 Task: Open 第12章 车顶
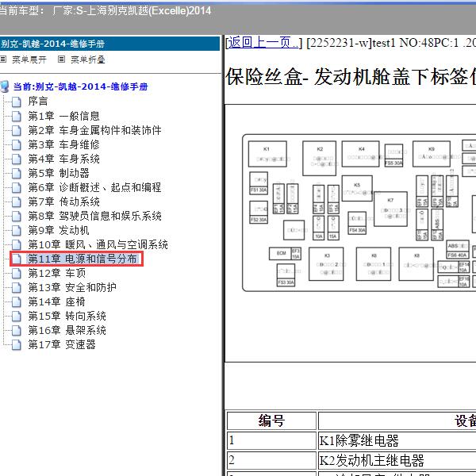pos(57,273)
